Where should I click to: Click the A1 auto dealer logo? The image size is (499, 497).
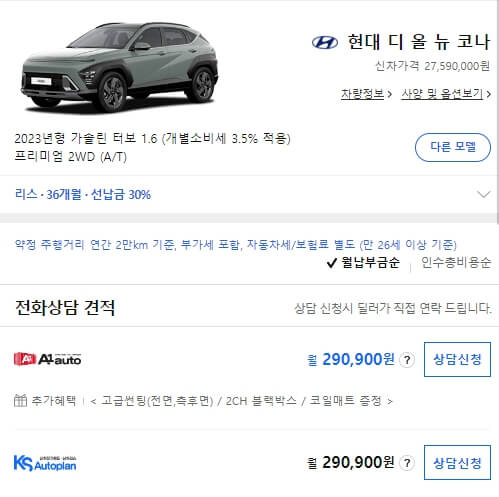47,359
